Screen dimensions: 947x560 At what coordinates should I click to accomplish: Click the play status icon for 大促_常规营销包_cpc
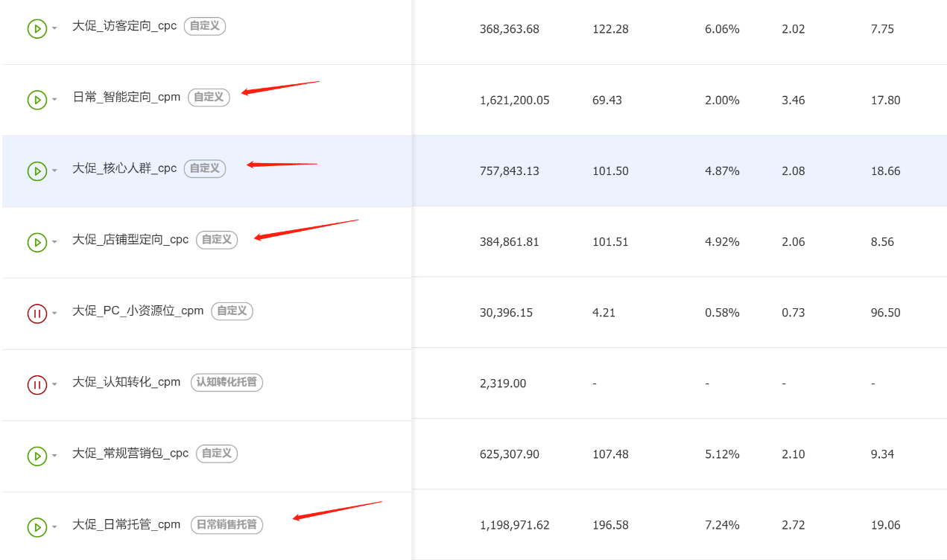(x=37, y=456)
